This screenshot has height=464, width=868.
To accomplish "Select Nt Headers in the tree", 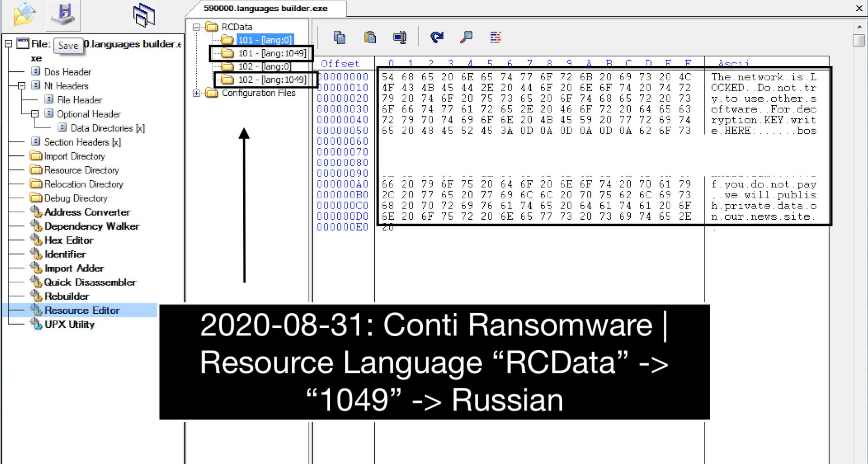I will click(66, 86).
